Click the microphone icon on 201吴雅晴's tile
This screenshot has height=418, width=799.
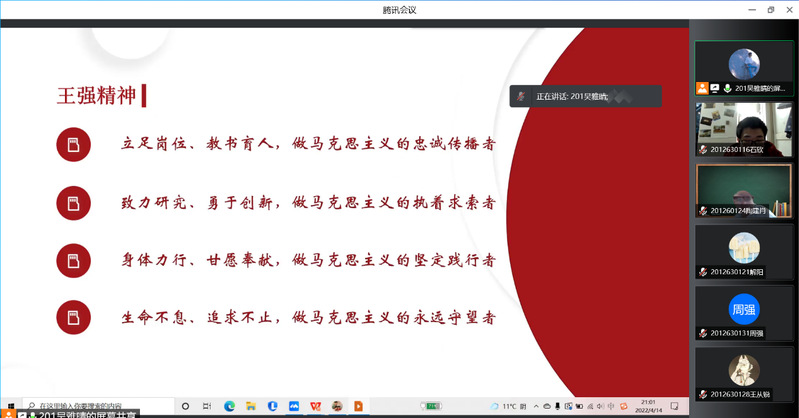pos(727,88)
